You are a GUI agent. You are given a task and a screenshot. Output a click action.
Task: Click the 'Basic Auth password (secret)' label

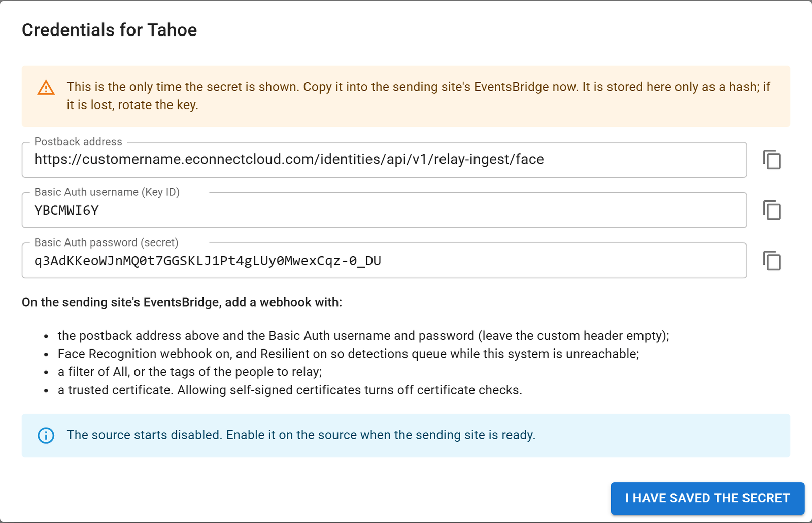[106, 242]
